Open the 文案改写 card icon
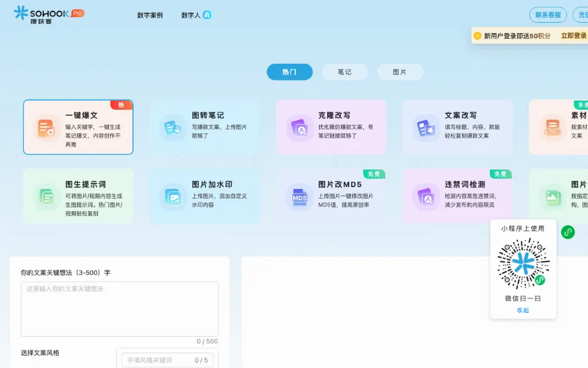Viewport: 588px width, 368px height. point(426,128)
